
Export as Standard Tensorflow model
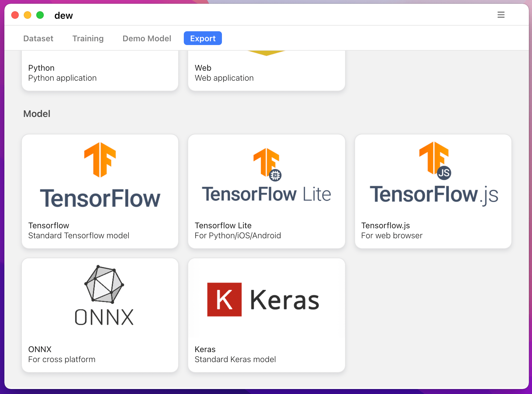click(x=100, y=191)
